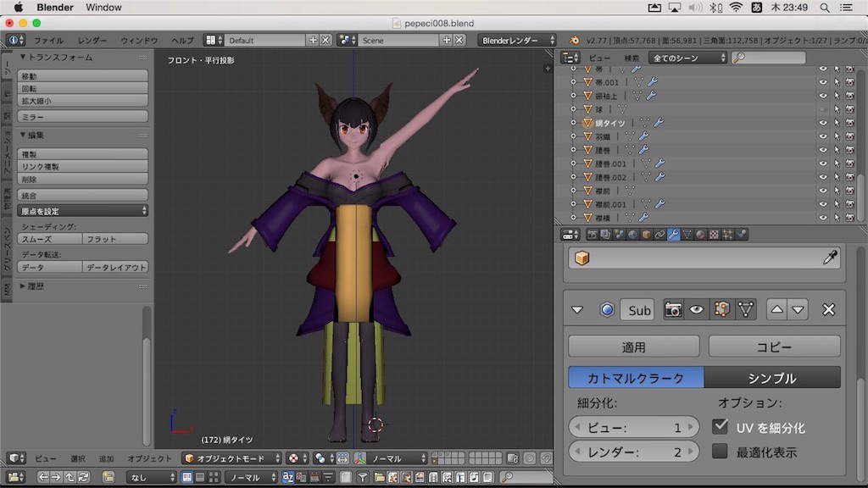Open the ファイル menu
868x488 pixels.
tap(48, 41)
